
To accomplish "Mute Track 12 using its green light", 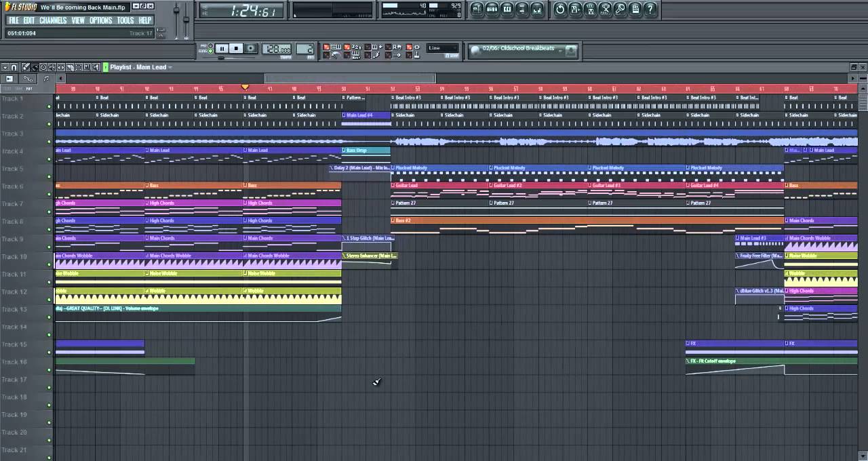I will pyautogui.click(x=49, y=300).
